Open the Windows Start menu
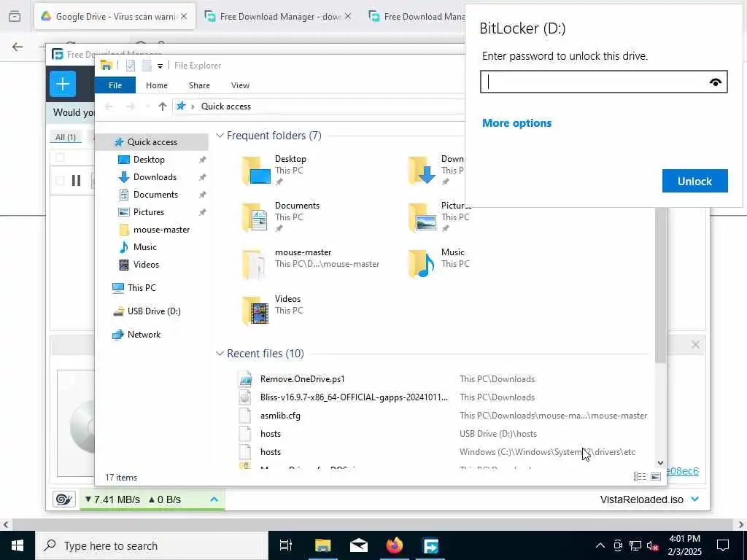 (18, 545)
